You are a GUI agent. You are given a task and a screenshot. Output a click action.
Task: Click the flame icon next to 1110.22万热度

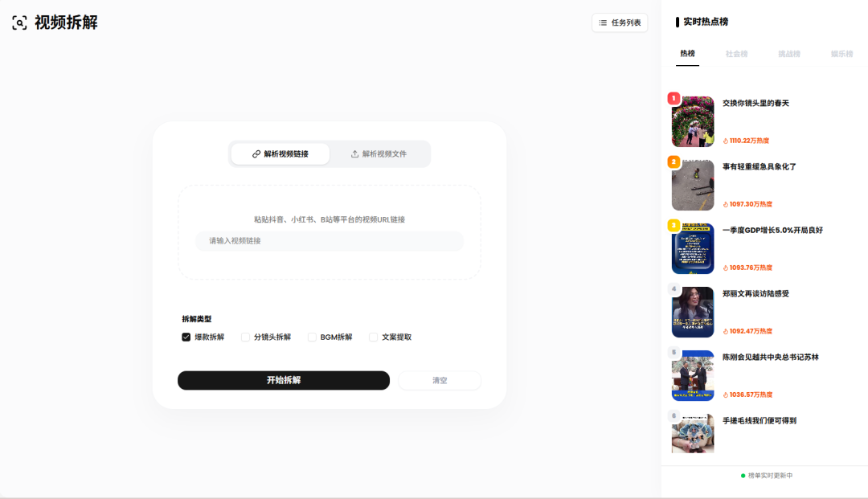(x=726, y=141)
